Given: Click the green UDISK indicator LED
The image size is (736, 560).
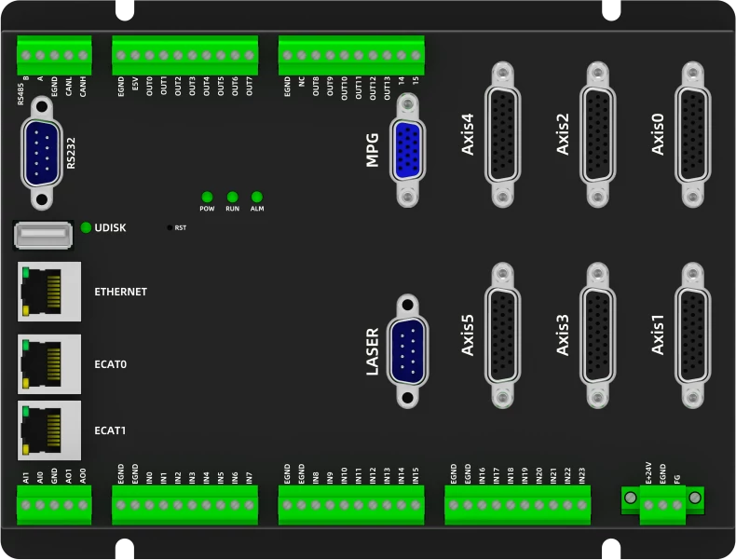Looking at the screenshot, I should click(x=86, y=227).
